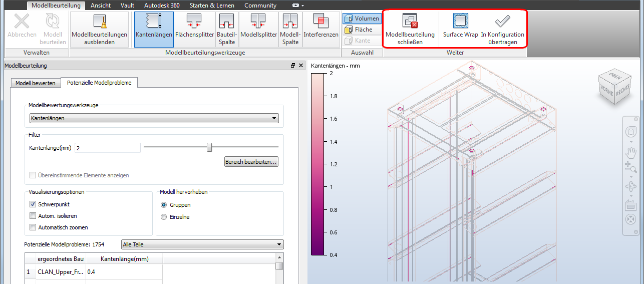Enable Autom. isolieren checkbox
Image resolution: width=644 pixels, height=284 pixels.
click(33, 216)
